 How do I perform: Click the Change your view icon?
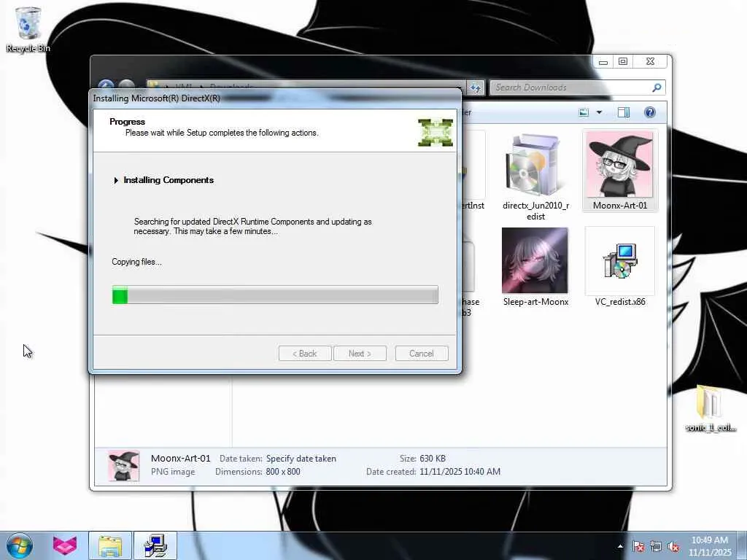point(584,112)
